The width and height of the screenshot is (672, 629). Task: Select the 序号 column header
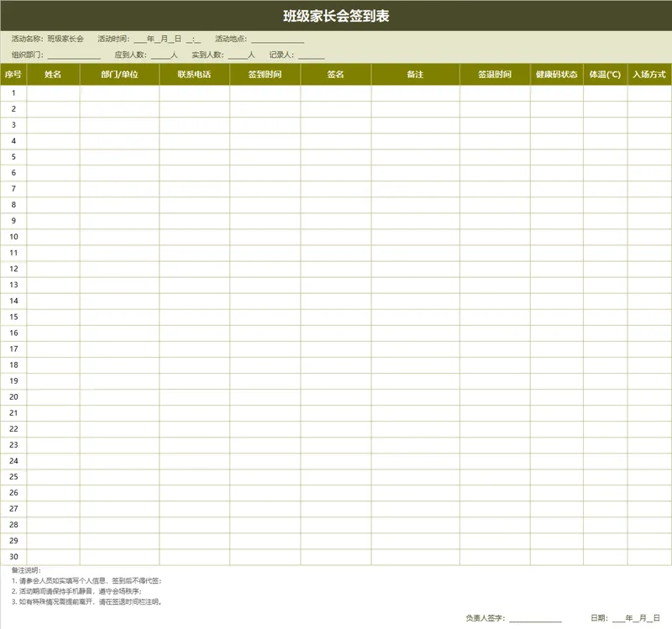13,75
